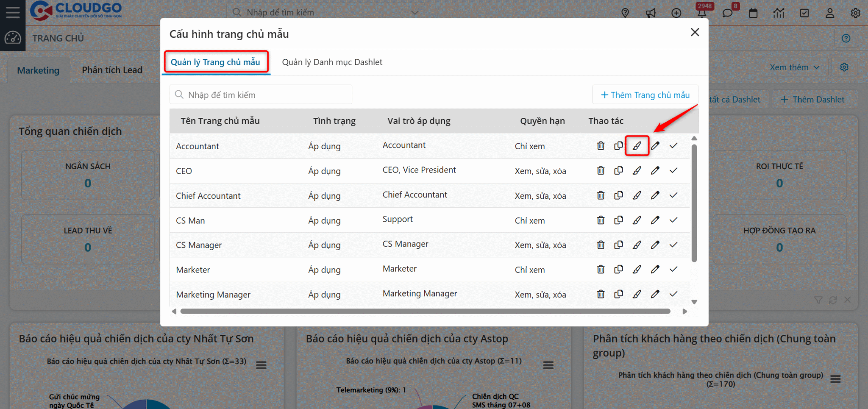Open the megaphone announcements icon
The height and width of the screenshot is (409, 868).
(651, 13)
